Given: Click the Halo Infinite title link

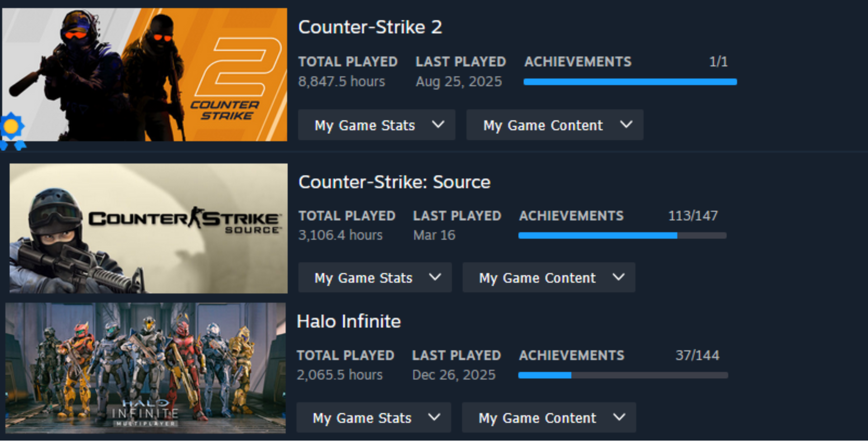Looking at the screenshot, I should click(349, 322).
